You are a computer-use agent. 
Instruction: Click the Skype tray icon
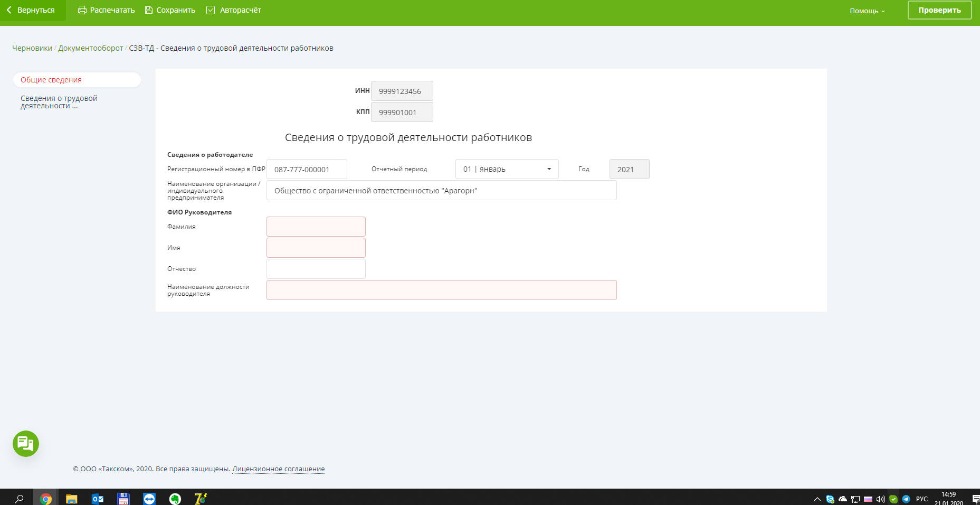(830, 499)
